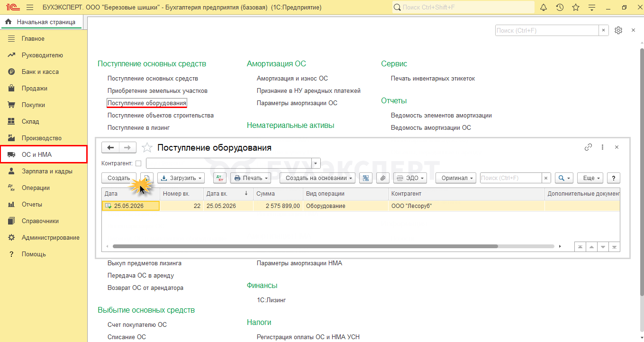Open help with the question mark button
This screenshot has height=342, width=644.
point(614,178)
